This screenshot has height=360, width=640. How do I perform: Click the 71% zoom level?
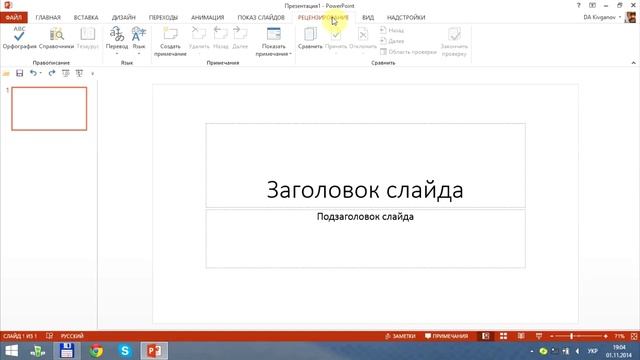[619, 336]
